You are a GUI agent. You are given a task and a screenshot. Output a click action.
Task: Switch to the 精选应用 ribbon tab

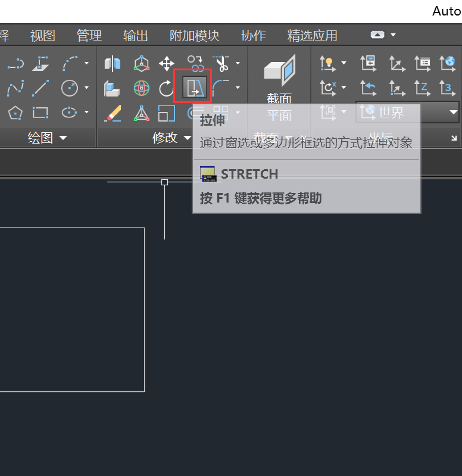click(313, 36)
